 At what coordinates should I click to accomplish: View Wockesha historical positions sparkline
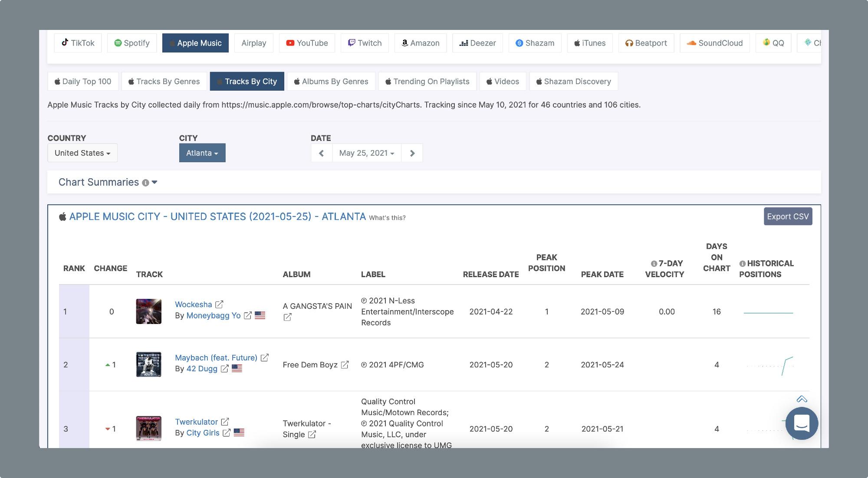pos(768,313)
